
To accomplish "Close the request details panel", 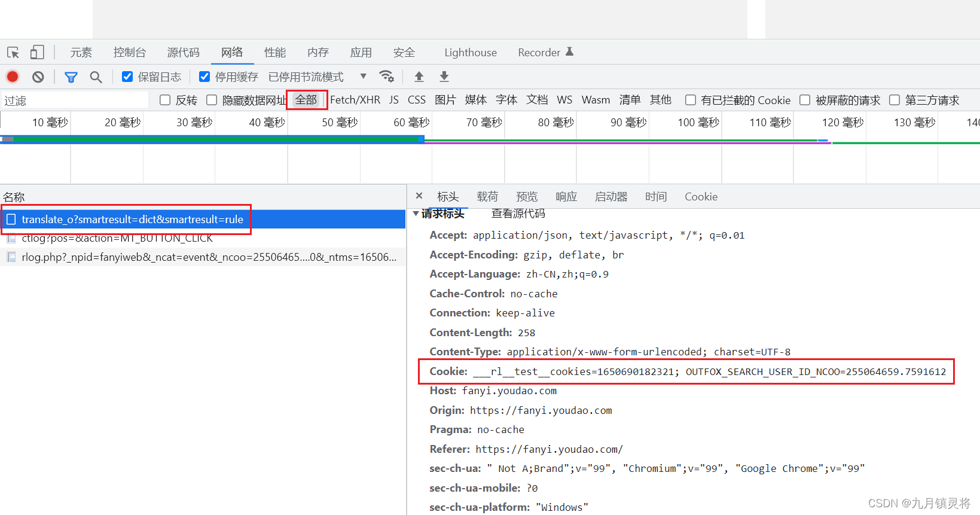I will point(419,196).
